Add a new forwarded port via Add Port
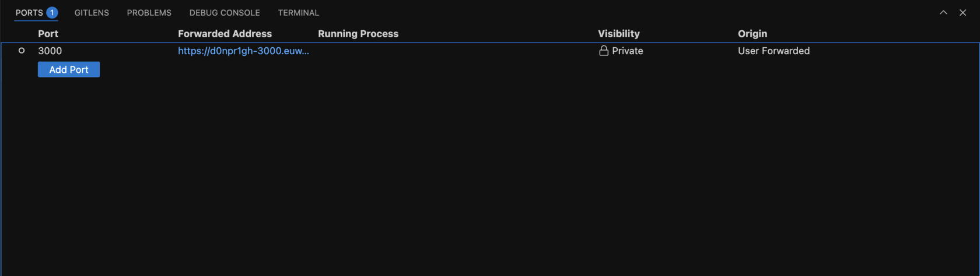This screenshot has height=276, width=980. [x=69, y=69]
